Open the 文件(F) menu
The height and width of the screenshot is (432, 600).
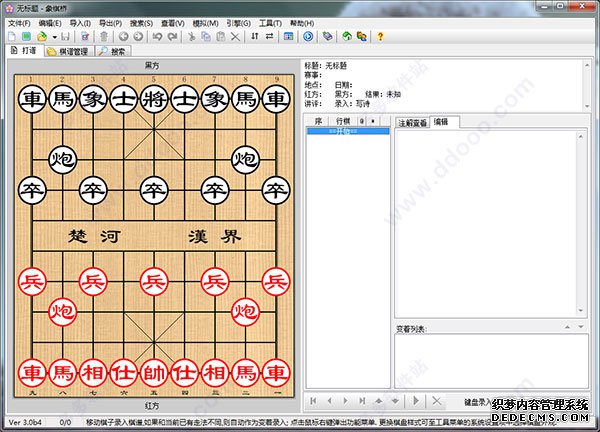pos(19,23)
